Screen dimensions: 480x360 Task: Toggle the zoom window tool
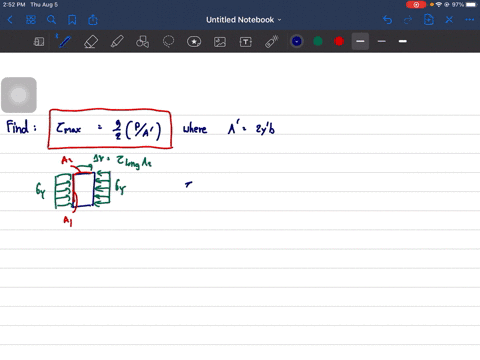pyautogui.click(x=39, y=42)
